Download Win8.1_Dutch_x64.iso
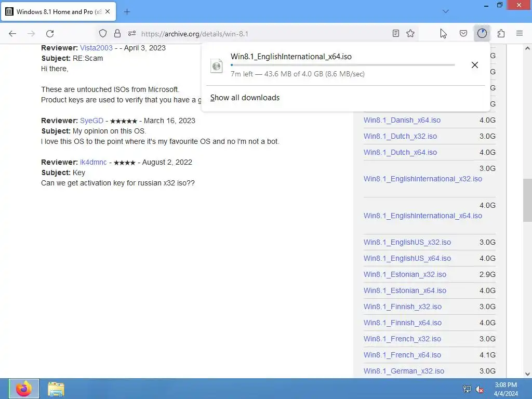 401,152
